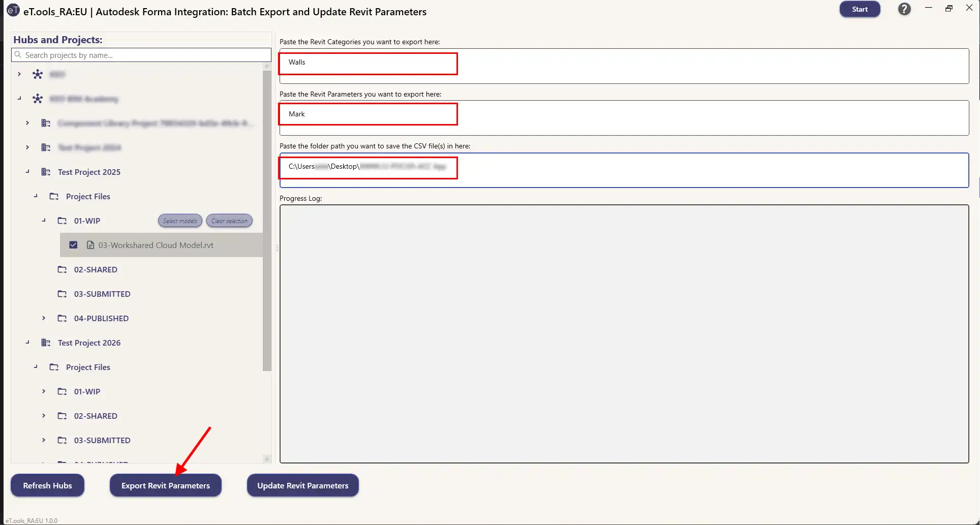Click the Select models button
This screenshot has height=525, width=980.
pyautogui.click(x=180, y=221)
